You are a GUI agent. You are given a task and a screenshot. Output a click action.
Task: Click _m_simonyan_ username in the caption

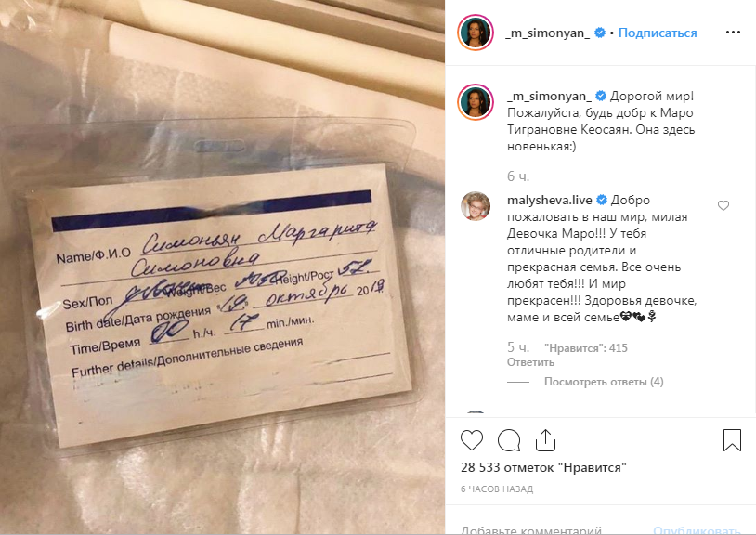549,96
